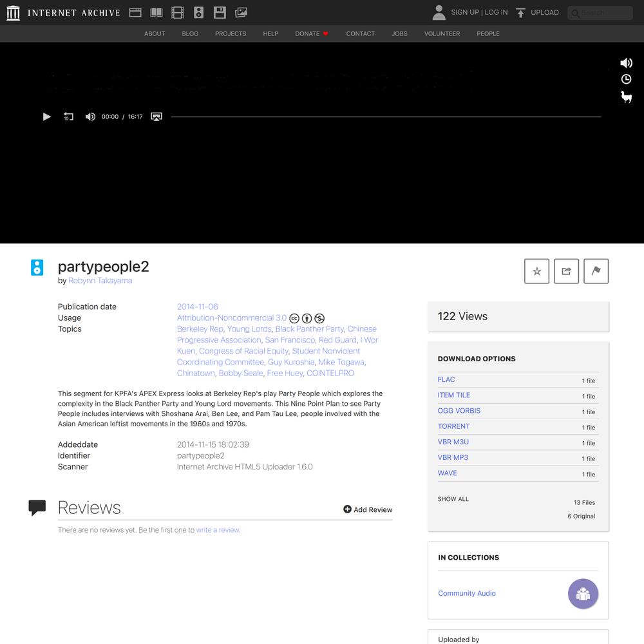Viewport: 644px width, 644px height.
Task: Click the Berkeley Rep topic link
Action: (200, 329)
